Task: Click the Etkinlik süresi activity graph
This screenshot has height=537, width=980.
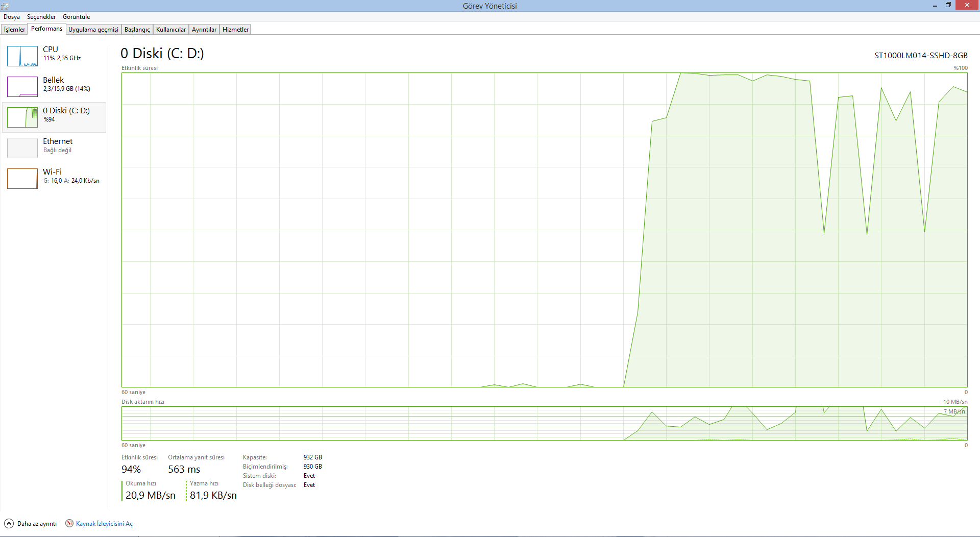Action: point(544,230)
